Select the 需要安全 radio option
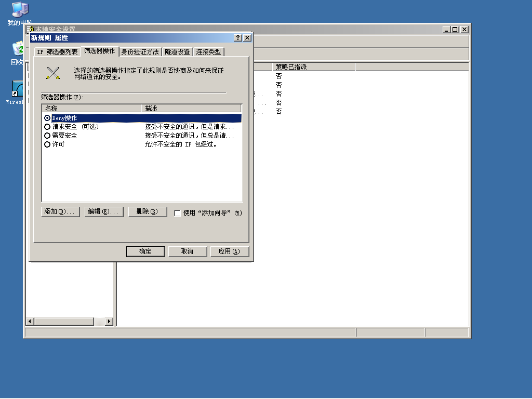 click(47, 136)
